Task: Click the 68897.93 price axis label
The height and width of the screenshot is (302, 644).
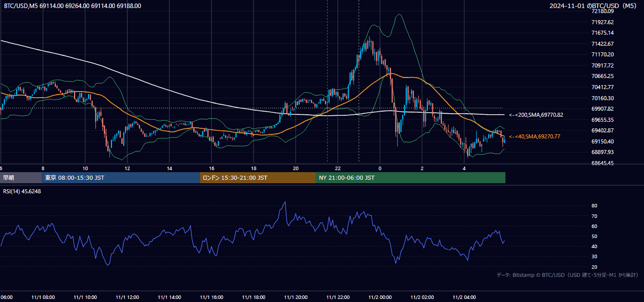Action: (x=602, y=152)
